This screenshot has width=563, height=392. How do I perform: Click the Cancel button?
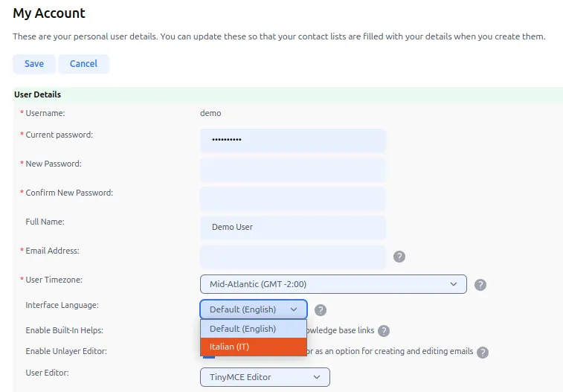coord(83,64)
